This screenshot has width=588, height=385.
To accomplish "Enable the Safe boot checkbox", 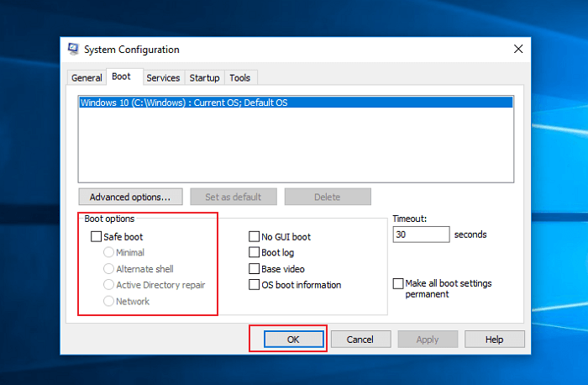I will pyautogui.click(x=97, y=237).
